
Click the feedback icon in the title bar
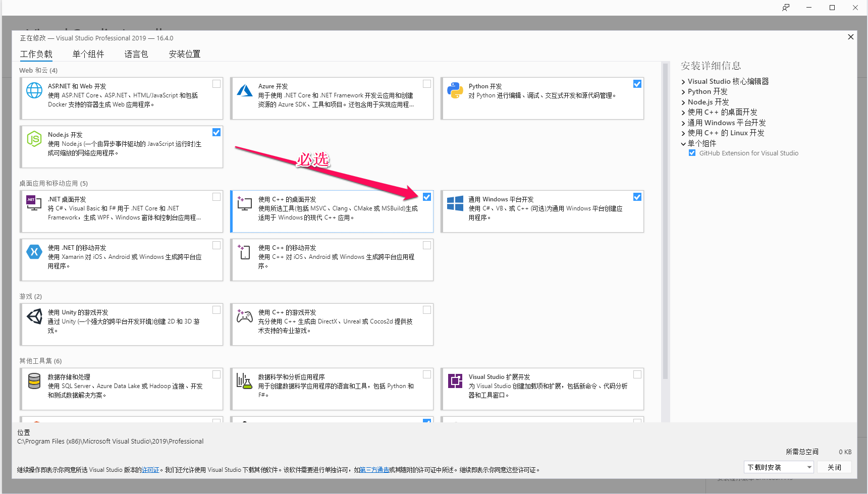(x=786, y=8)
